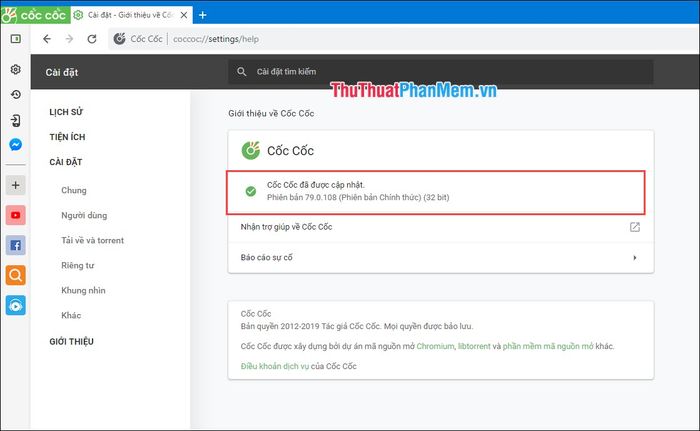Go back to previous page

tap(47, 39)
